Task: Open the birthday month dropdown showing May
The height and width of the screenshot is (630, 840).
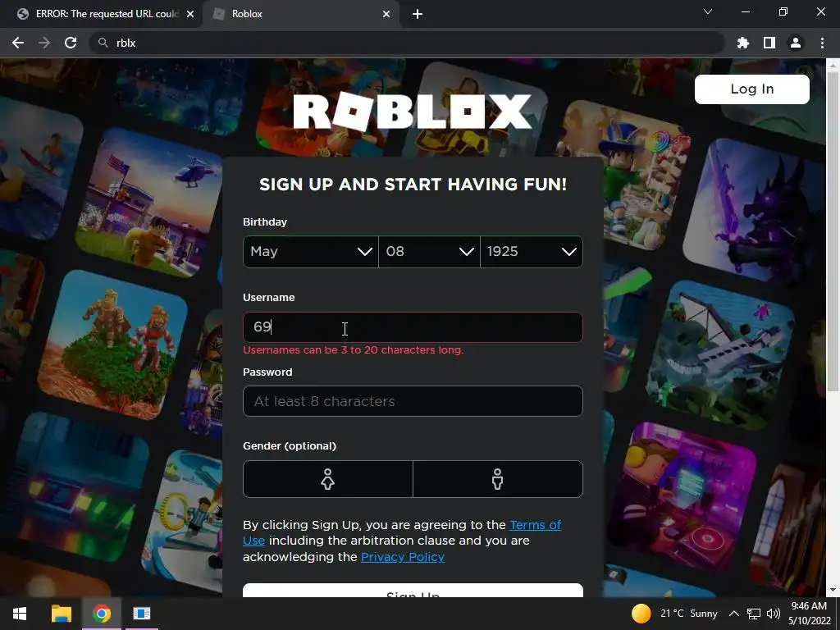Action: coord(311,251)
